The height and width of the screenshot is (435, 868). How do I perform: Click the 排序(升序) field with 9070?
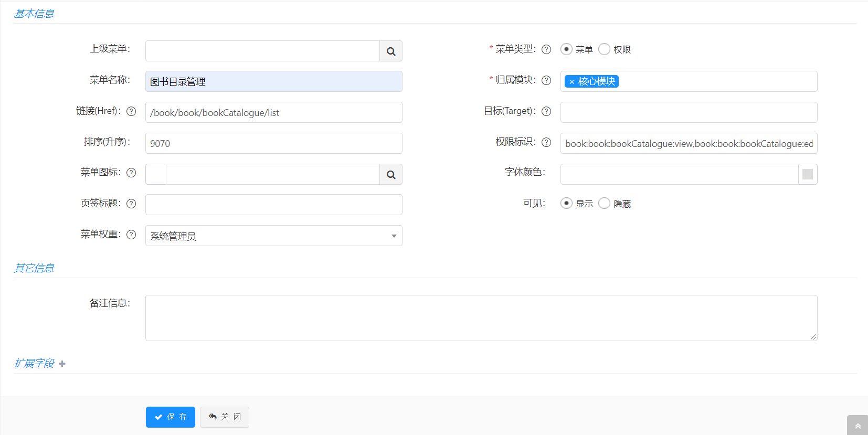[274, 143]
